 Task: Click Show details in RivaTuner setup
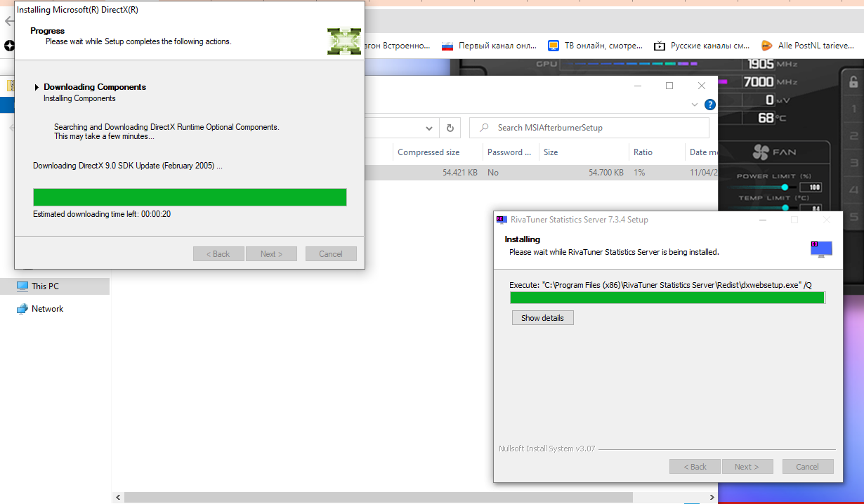[x=542, y=318]
